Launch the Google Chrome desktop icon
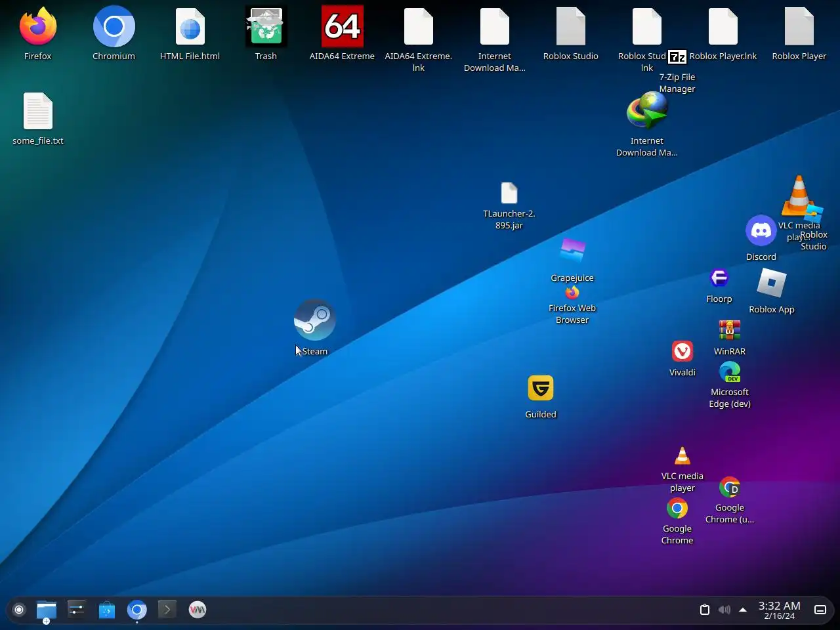840x630 pixels. (x=677, y=508)
